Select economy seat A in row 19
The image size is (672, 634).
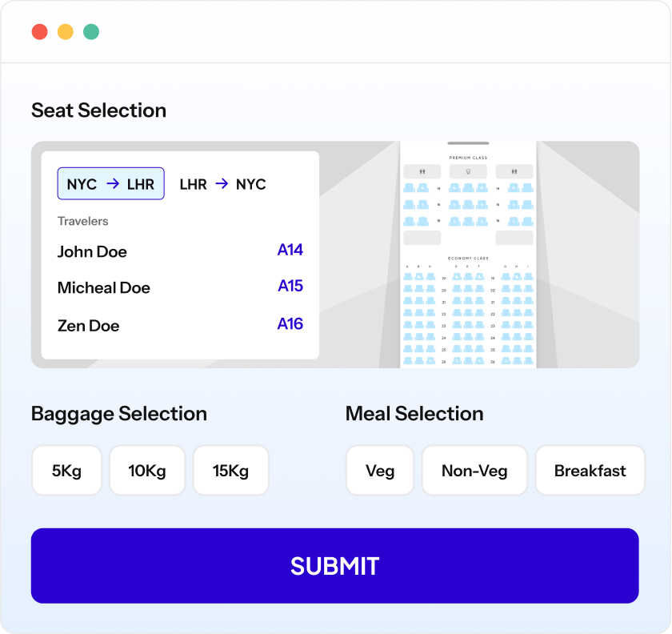pyautogui.click(x=408, y=277)
